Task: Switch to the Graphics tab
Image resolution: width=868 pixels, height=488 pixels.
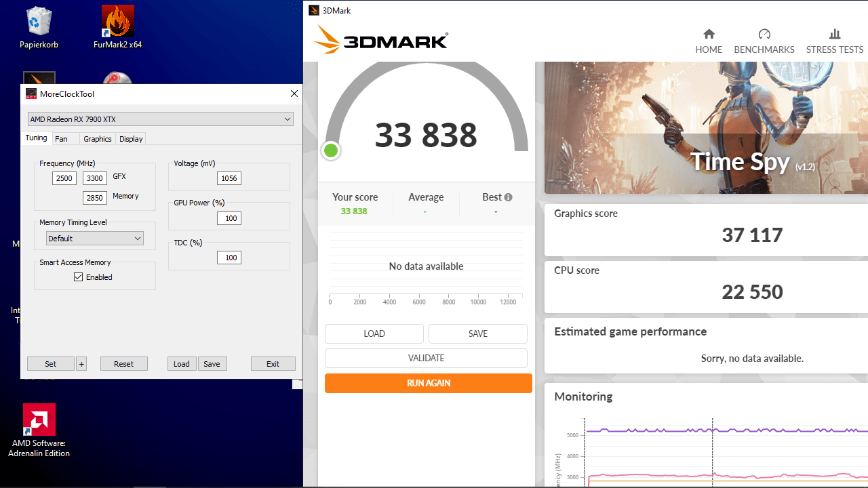Action: point(97,139)
